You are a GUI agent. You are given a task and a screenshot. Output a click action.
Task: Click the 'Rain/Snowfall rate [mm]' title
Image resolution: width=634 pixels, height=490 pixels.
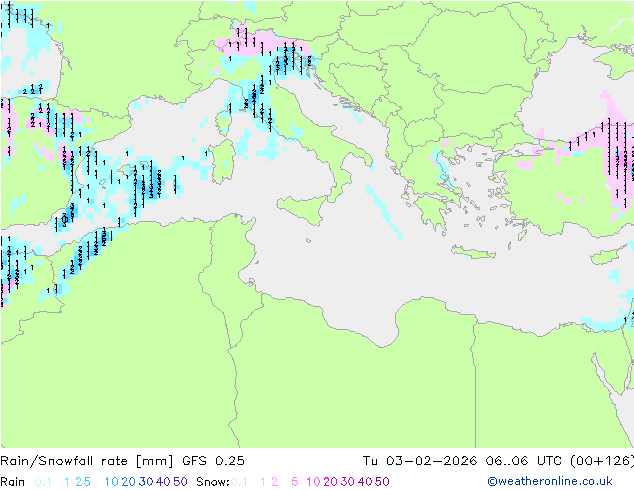(87, 461)
